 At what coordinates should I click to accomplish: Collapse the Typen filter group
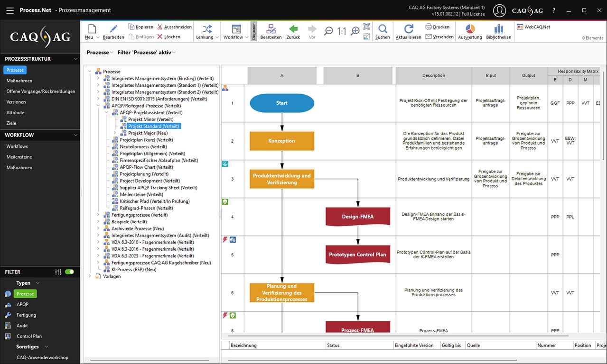pos(38,283)
